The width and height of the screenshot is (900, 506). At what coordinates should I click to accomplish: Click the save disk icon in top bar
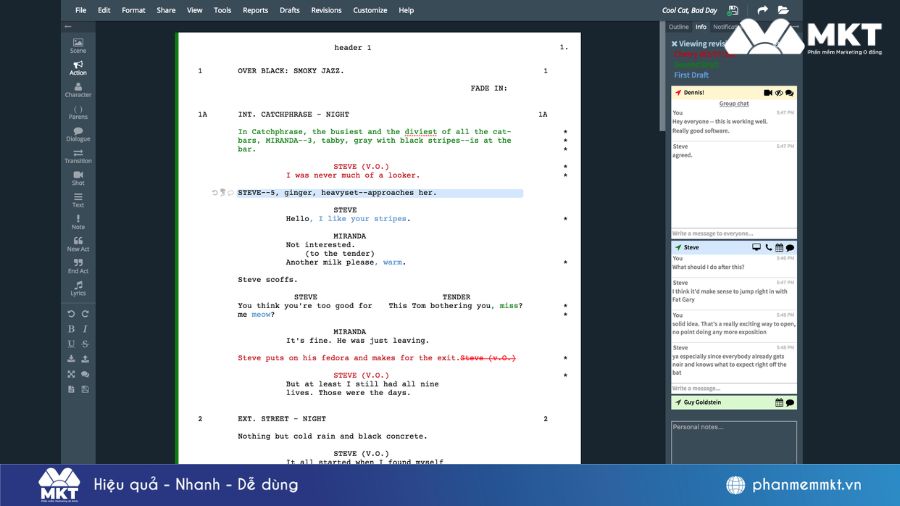click(733, 10)
